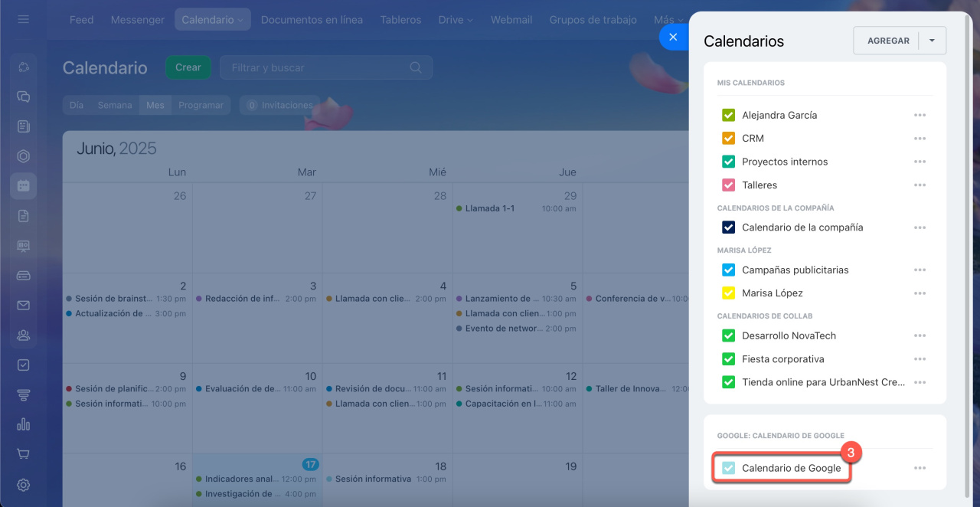
Task: Open the Feed tab
Action: pyautogui.click(x=81, y=20)
